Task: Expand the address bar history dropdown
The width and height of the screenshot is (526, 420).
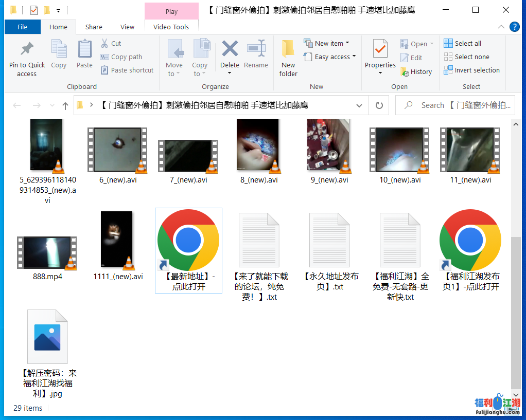Action: 359,105
